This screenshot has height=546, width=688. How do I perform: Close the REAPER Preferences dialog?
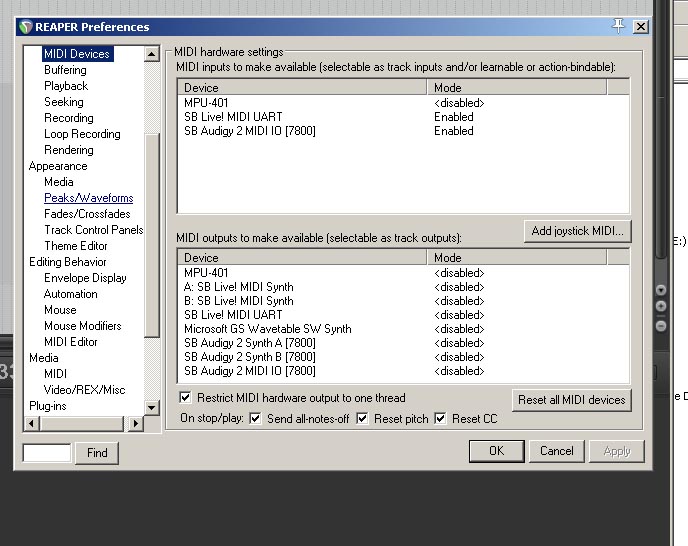coord(641,27)
